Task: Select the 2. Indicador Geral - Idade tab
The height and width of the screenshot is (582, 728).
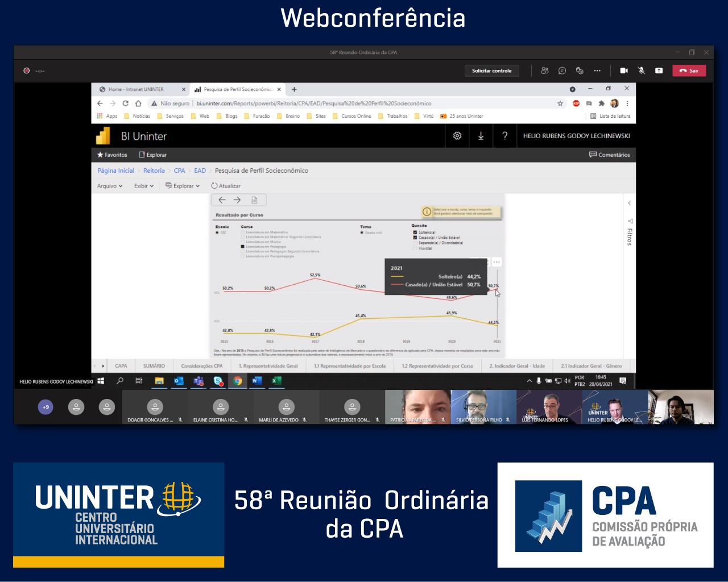Action: coord(517,366)
